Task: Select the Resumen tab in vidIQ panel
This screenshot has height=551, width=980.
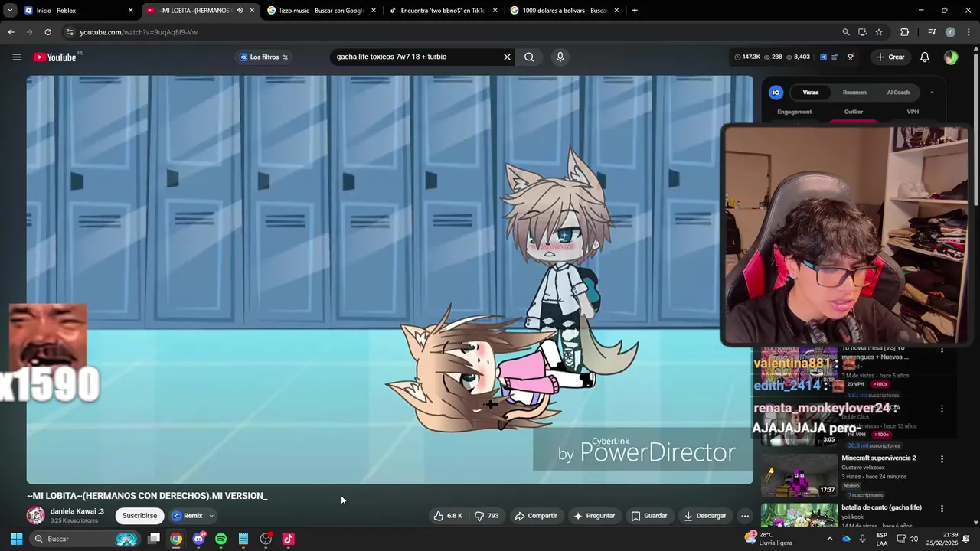Action: pos(854,93)
